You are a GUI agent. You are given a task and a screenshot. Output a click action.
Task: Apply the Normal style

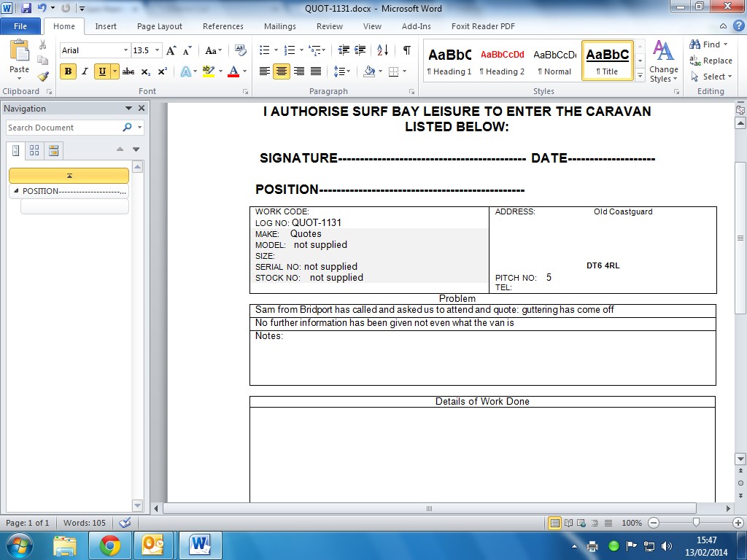click(x=554, y=61)
